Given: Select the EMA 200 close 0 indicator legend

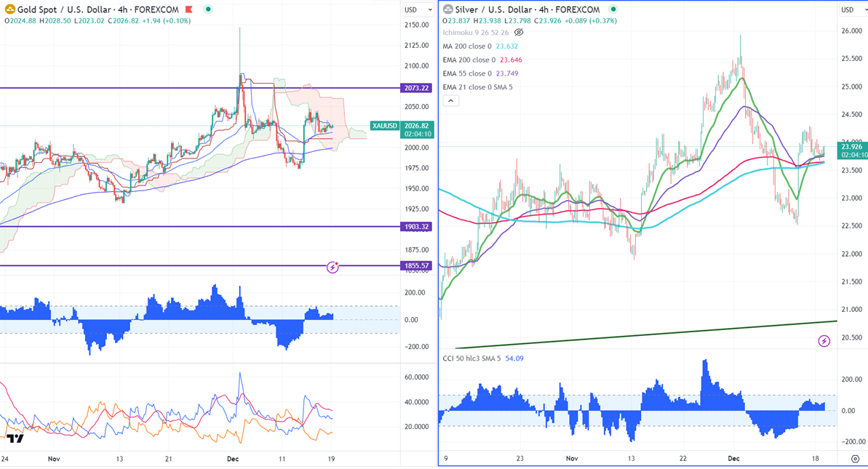Looking at the screenshot, I should pyautogui.click(x=469, y=60).
